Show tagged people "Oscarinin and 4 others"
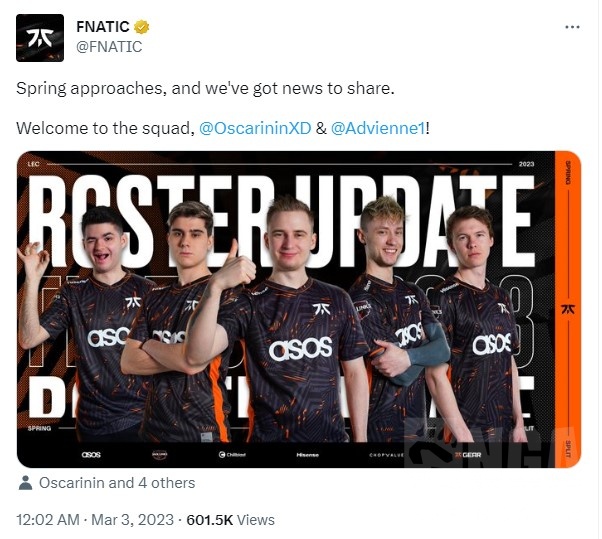The image size is (602, 539). pos(117,483)
